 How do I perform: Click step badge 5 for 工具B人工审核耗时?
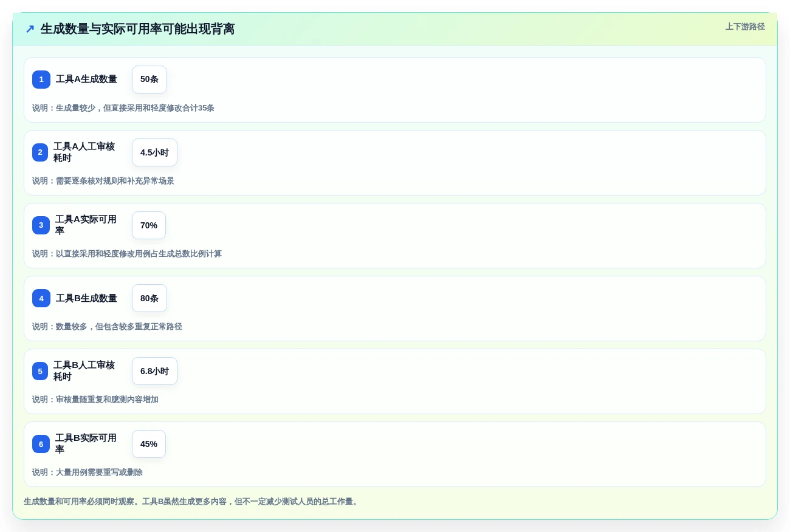coord(40,371)
